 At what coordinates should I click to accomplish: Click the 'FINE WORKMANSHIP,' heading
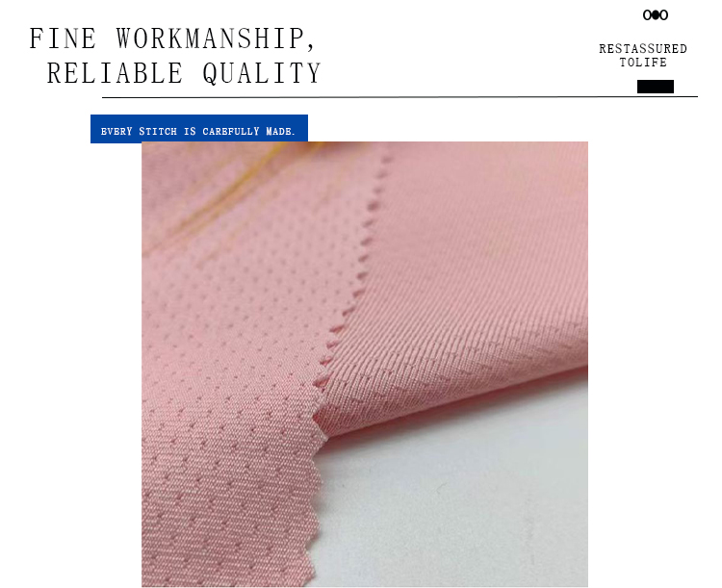coord(172,38)
